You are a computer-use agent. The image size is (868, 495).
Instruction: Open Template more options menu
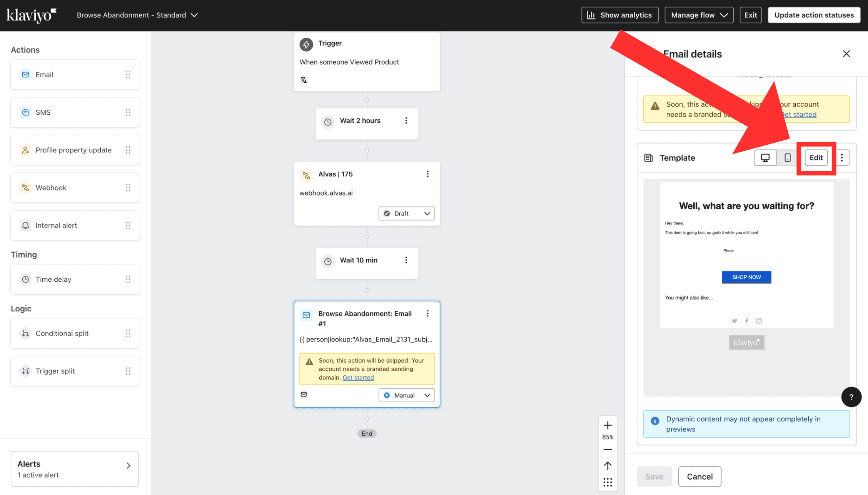tap(842, 158)
